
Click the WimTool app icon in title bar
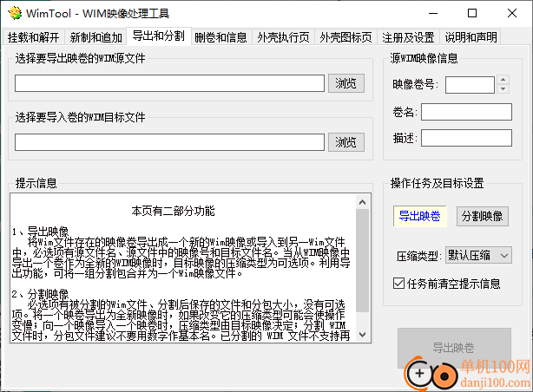15,13
